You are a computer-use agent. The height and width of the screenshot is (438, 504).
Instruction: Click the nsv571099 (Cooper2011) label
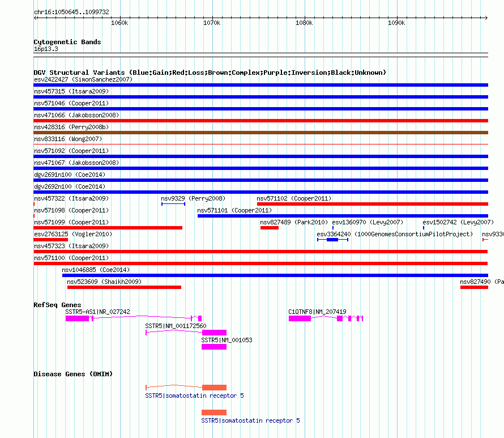click(71, 222)
